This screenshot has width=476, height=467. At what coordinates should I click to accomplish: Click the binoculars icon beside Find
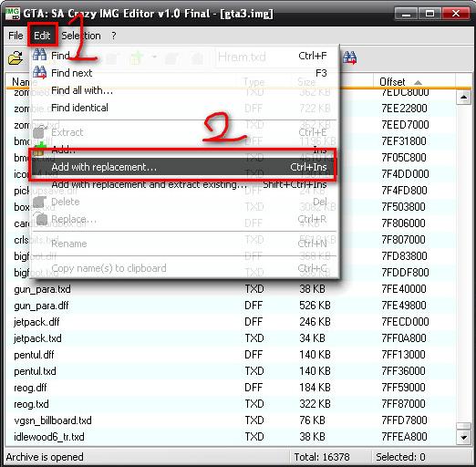(x=40, y=55)
